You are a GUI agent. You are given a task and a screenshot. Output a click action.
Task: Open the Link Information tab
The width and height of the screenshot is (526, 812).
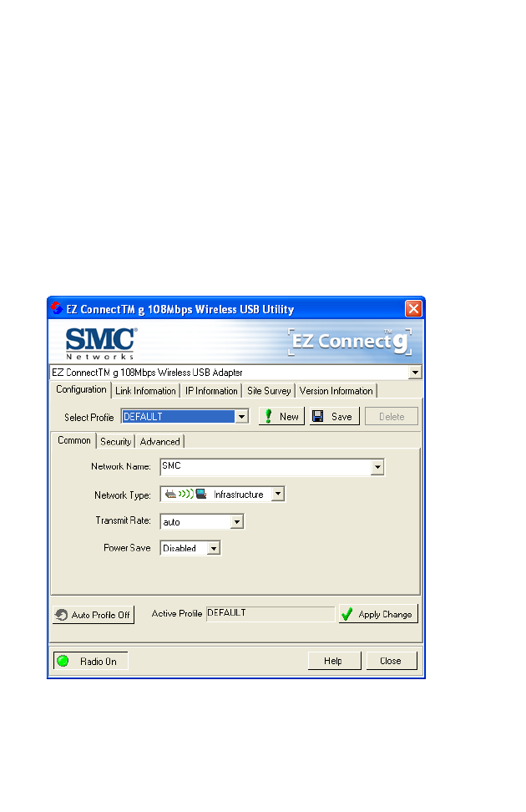[x=145, y=391]
